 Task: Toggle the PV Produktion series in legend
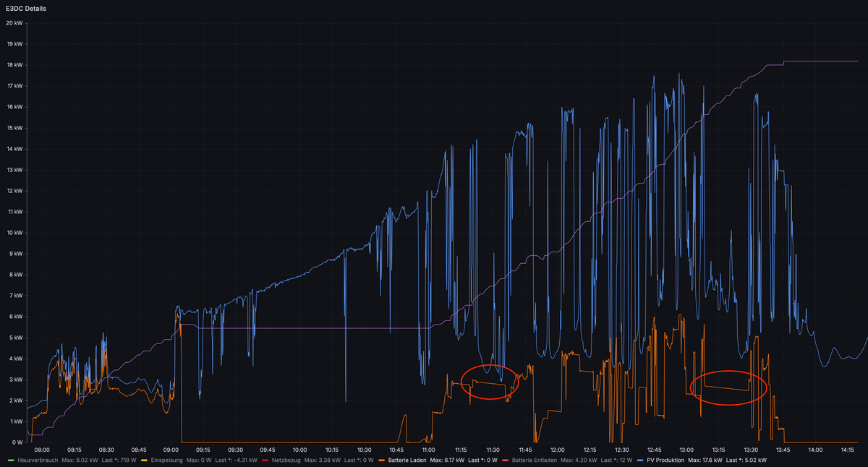pyautogui.click(x=665, y=460)
